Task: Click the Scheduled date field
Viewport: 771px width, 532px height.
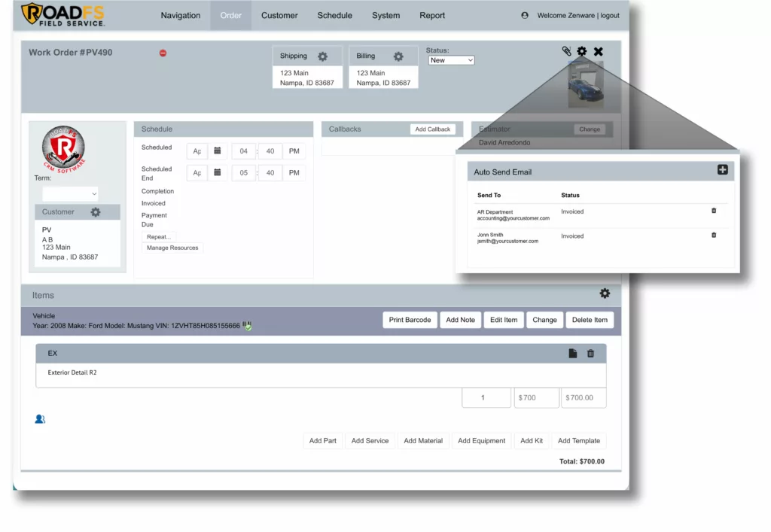Action: tap(197, 151)
